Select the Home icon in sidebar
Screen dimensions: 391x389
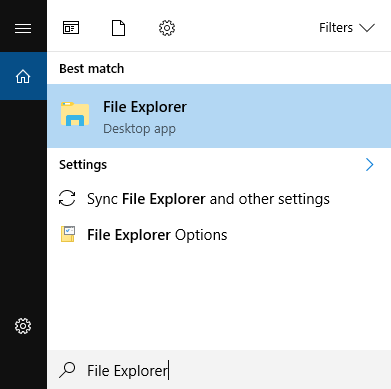pos(23,76)
